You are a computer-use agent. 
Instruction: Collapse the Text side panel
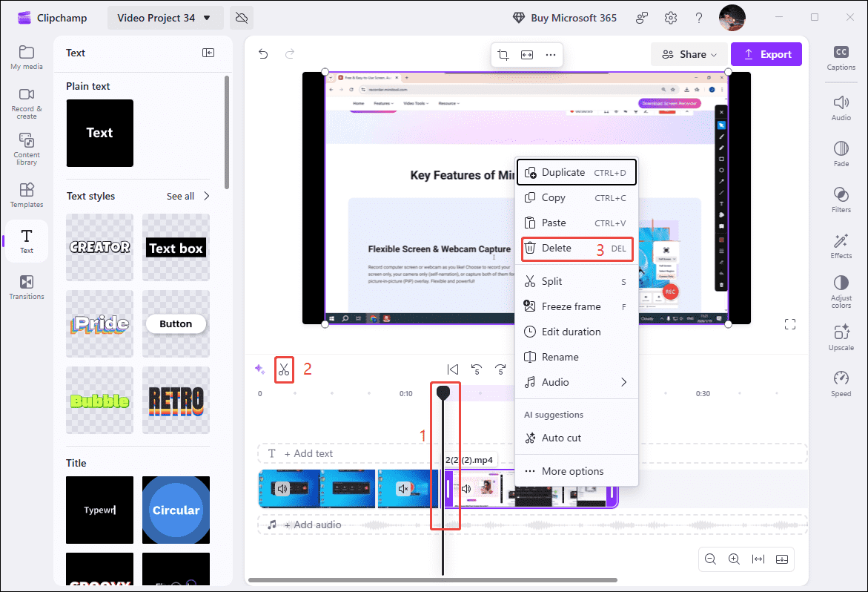[x=208, y=53]
